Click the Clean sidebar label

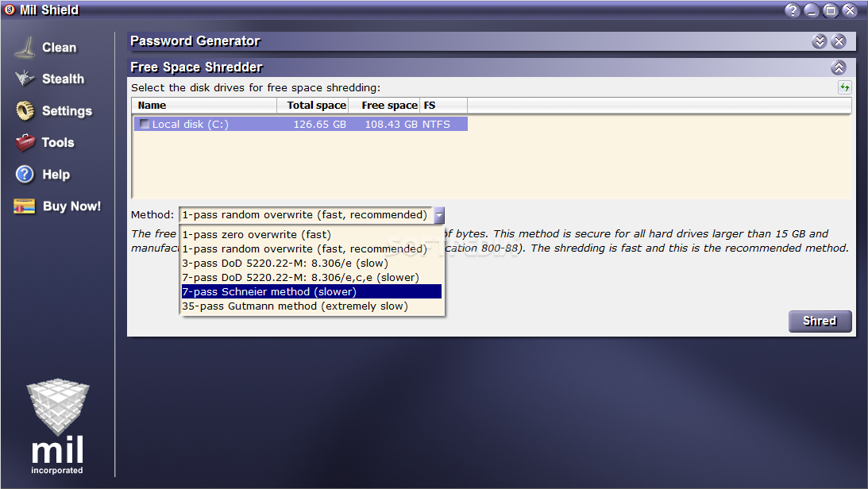tap(60, 48)
